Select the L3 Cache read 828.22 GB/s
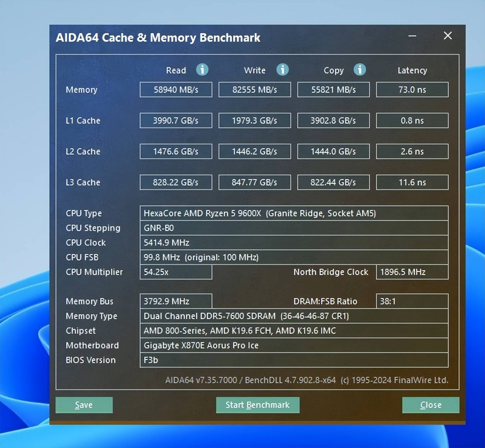485x448 pixels. click(x=176, y=182)
